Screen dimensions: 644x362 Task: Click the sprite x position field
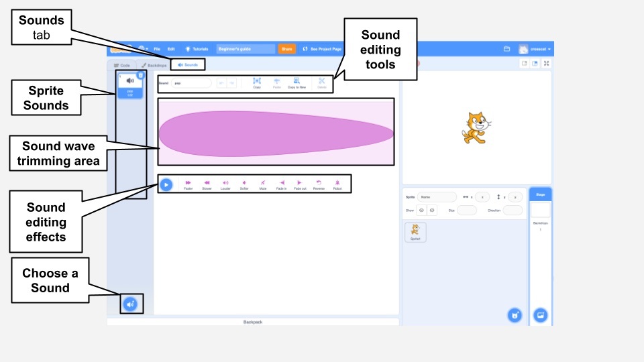click(482, 197)
